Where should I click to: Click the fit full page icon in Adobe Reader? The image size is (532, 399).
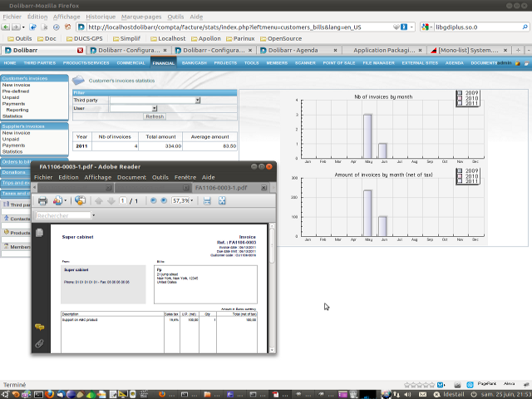tap(222, 201)
